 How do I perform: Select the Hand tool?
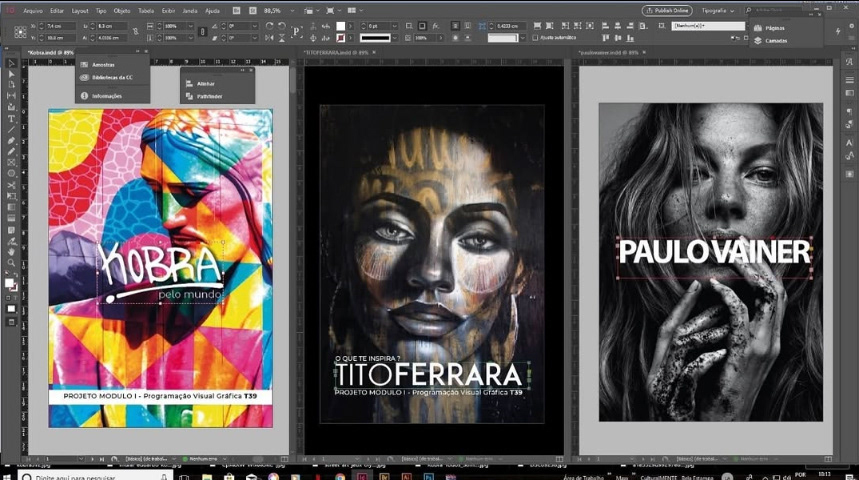pos(11,252)
